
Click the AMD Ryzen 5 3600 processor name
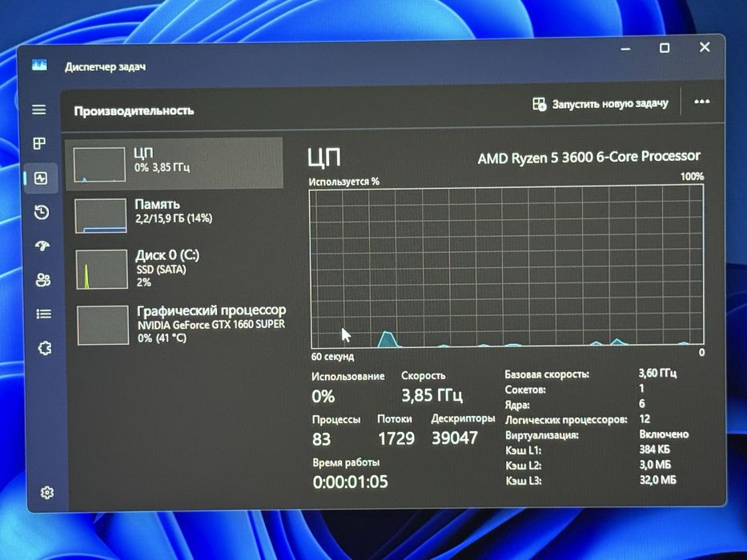[x=588, y=157]
